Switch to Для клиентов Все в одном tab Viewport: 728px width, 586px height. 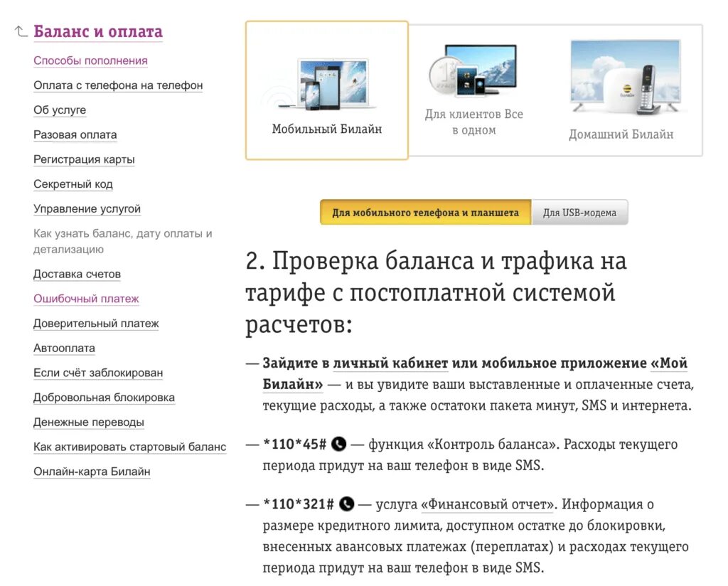[474, 90]
